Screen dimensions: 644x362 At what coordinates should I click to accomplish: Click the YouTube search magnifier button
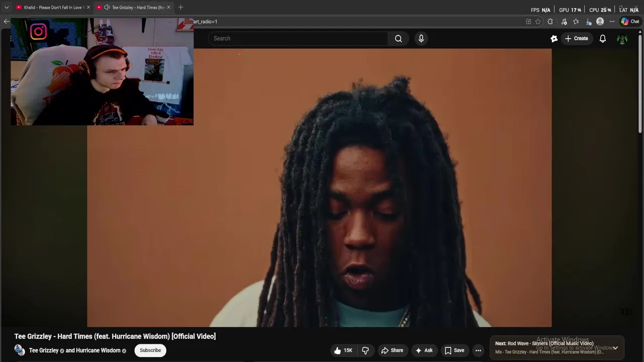pyautogui.click(x=398, y=38)
